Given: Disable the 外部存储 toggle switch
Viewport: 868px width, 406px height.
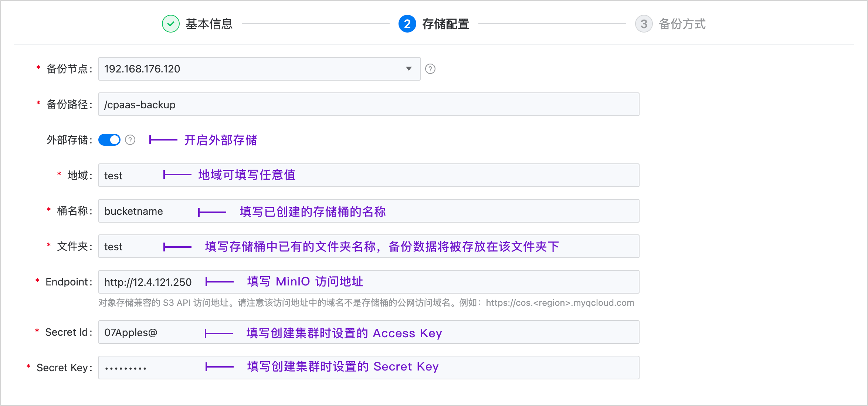Looking at the screenshot, I should (x=109, y=140).
